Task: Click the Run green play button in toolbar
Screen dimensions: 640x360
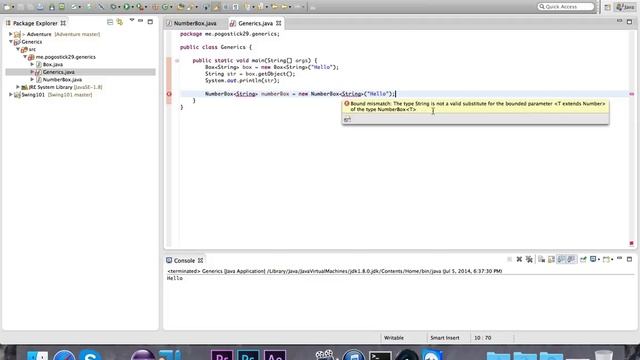Action: (x=127, y=7)
